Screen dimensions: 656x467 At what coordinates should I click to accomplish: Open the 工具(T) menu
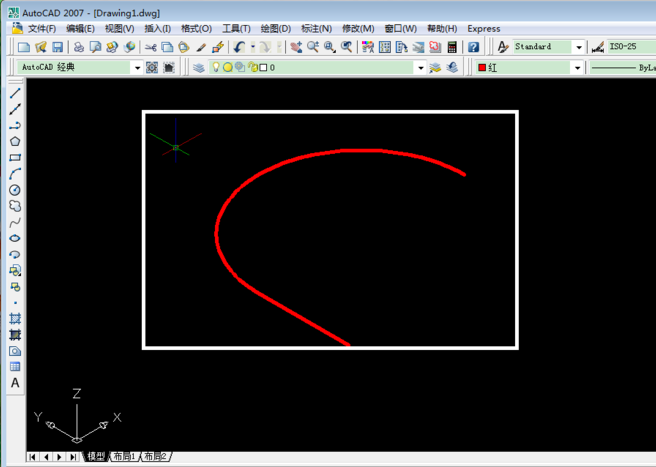[x=236, y=28]
